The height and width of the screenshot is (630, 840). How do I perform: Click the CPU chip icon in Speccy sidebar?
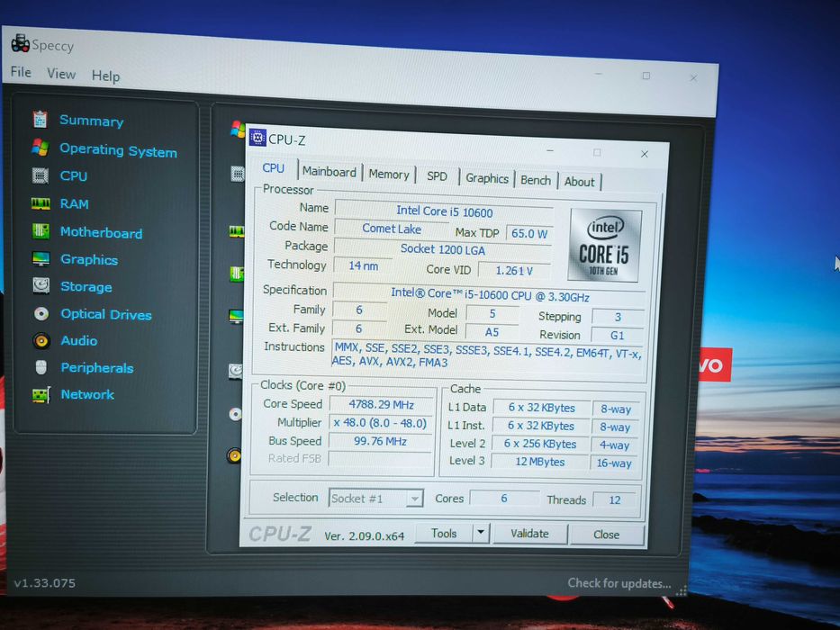41,175
